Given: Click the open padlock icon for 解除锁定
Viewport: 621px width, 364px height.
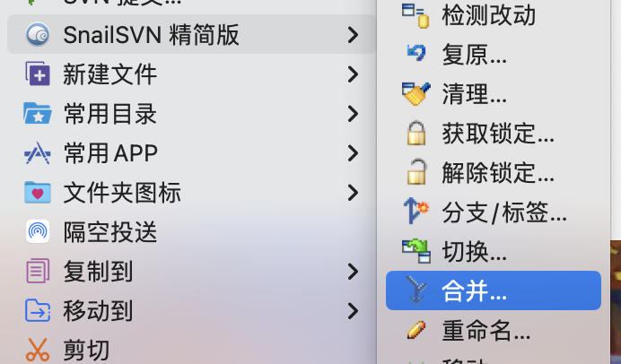Looking at the screenshot, I should click(417, 172).
